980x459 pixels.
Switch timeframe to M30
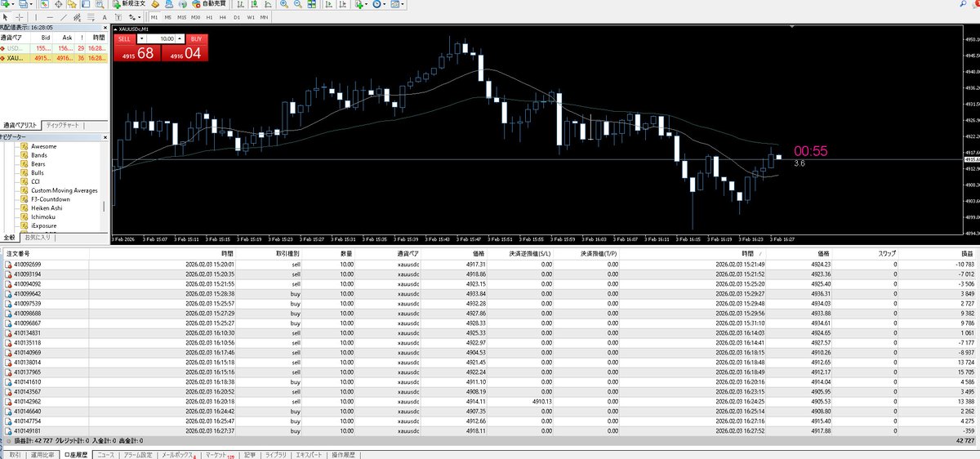pos(195,17)
